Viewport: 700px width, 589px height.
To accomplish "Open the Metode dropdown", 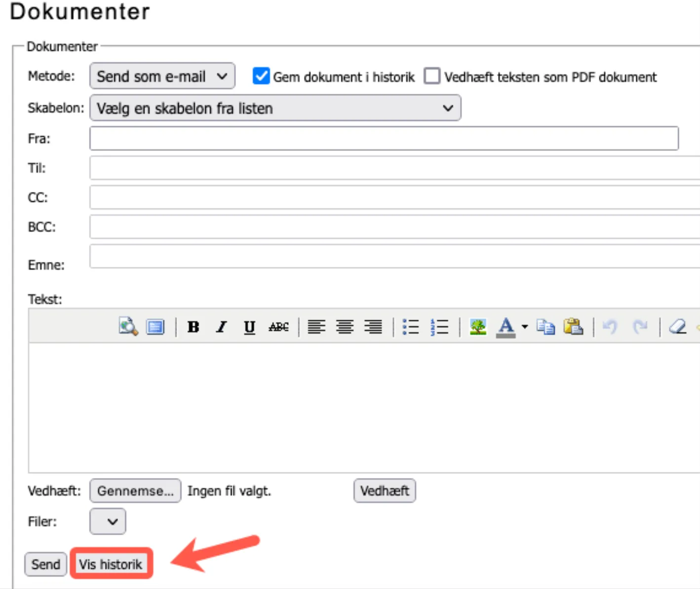I will click(162, 76).
